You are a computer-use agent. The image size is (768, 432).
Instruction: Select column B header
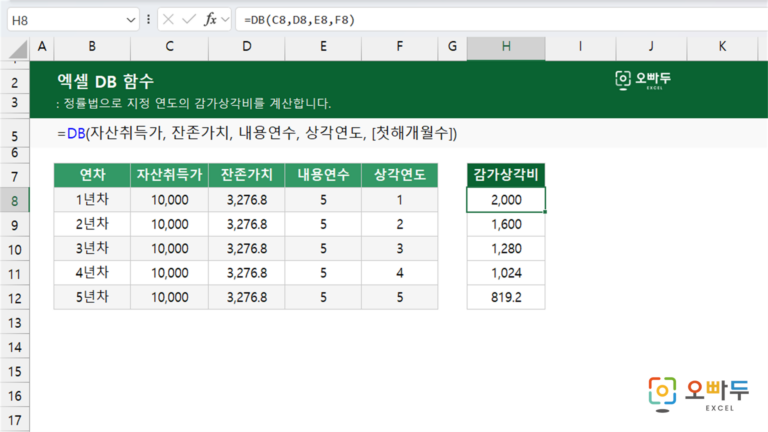[x=92, y=47]
